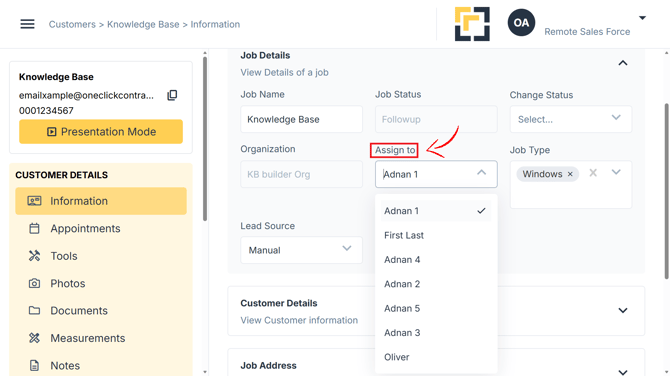Expand the Customer Details section

click(623, 311)
